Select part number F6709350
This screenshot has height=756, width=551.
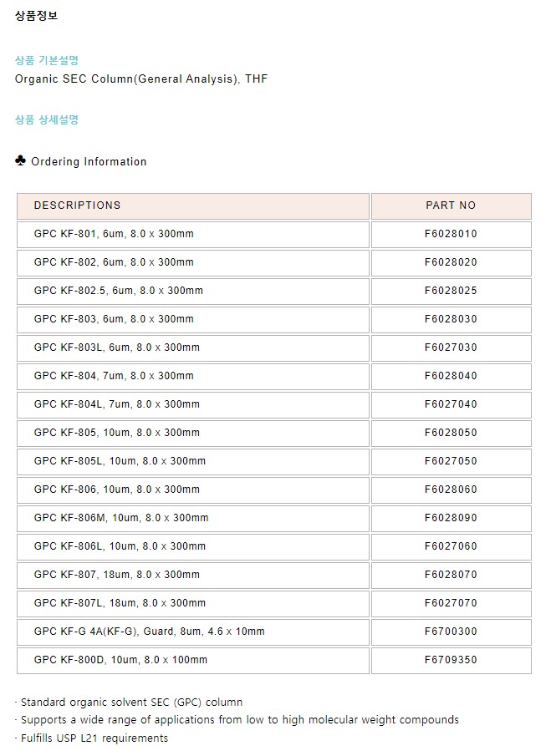click(451, 660)
